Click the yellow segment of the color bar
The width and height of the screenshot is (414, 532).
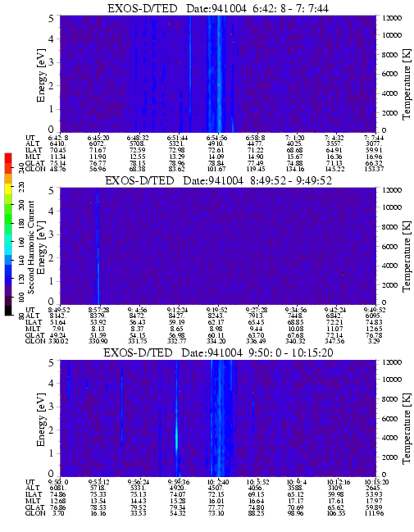[8, 189]
